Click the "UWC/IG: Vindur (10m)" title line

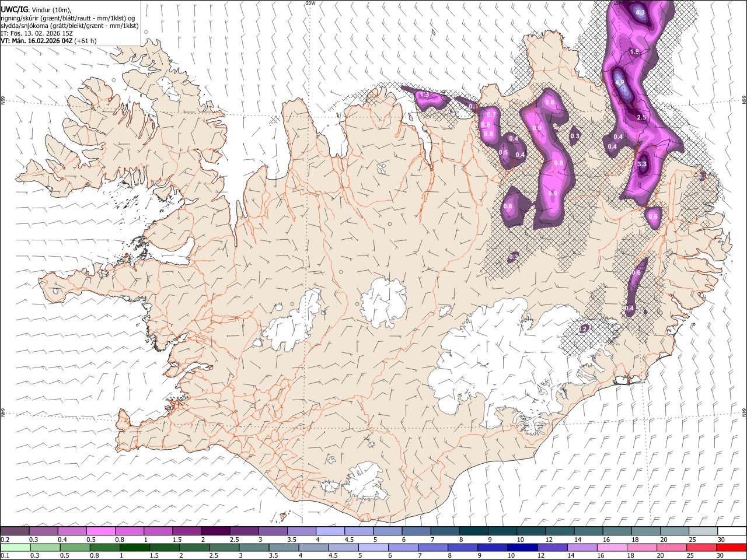(x=36, y=10)
